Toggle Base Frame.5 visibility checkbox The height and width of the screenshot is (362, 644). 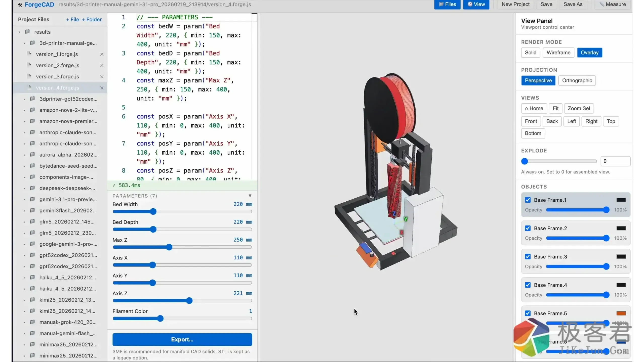click(x=528, y=313)
